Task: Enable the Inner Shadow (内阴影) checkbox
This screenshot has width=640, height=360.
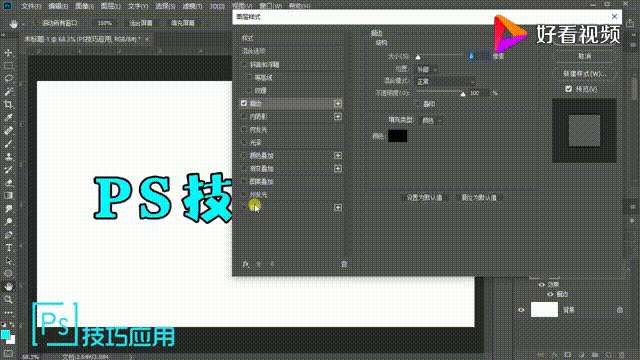Action: point(244,116)
